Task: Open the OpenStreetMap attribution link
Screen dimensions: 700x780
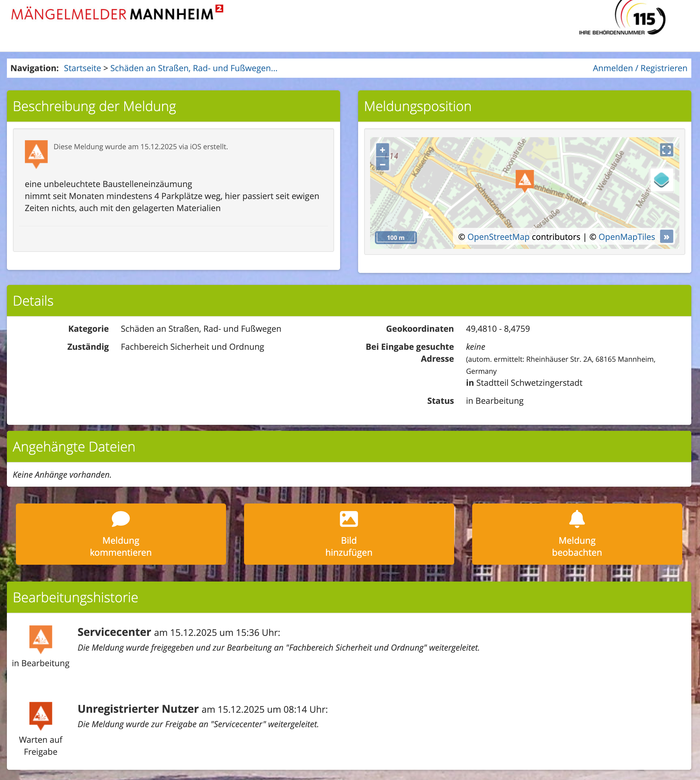Action: click(x=498, y=237)
